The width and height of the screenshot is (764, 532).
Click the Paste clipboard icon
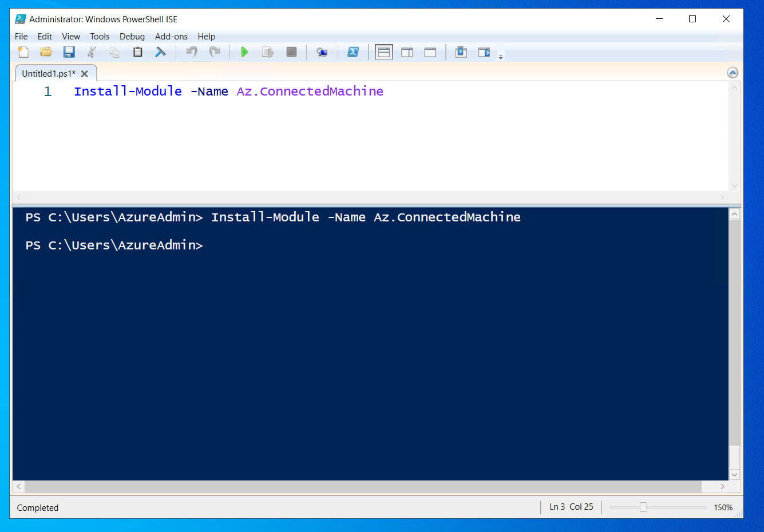[137, 52]
